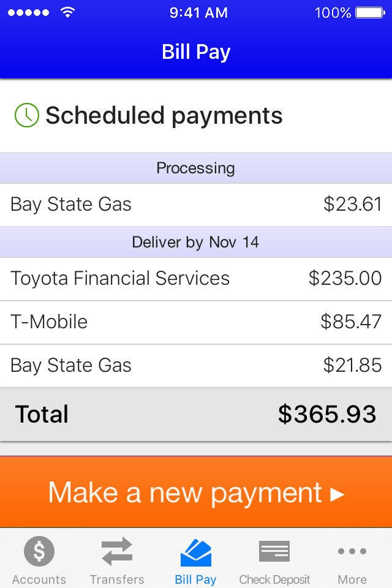This screenshot has width=392, height=588.
Task: Tap the Bill Pay title bar
Action: (x=196, y=51)
